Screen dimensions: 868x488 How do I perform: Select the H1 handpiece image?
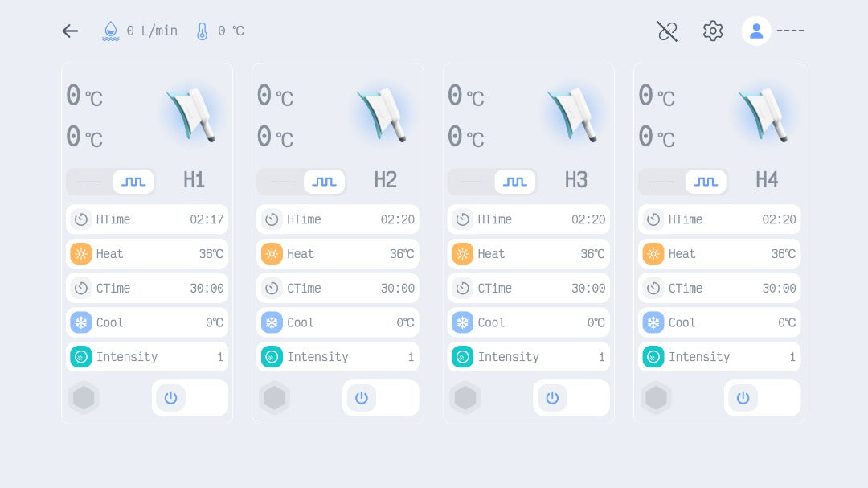click(191, 116)
